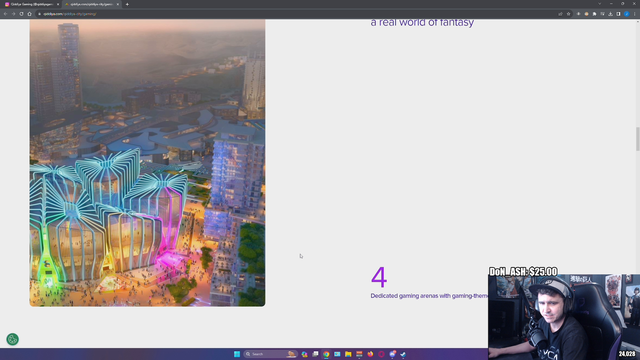The width and height of the screenshot is (640, 360).
Task: Bookmark this page with the star
Action: pyautogui.click(x=568, y=14)
